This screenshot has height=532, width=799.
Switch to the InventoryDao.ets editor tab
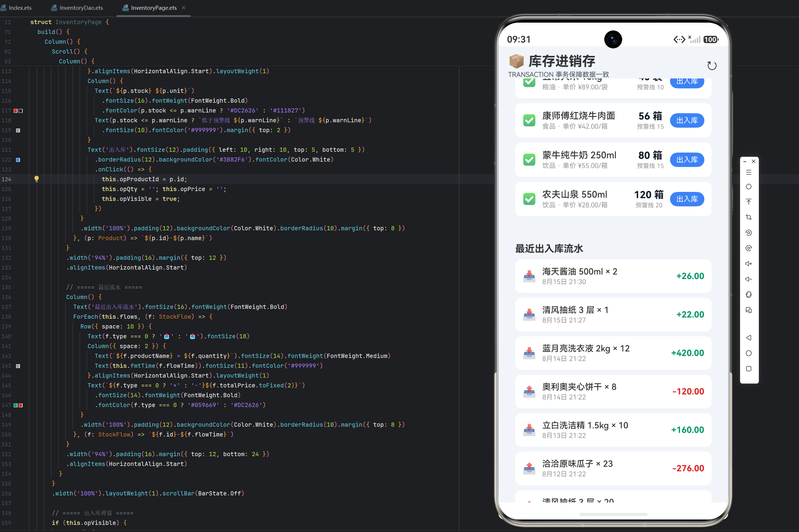77,8
